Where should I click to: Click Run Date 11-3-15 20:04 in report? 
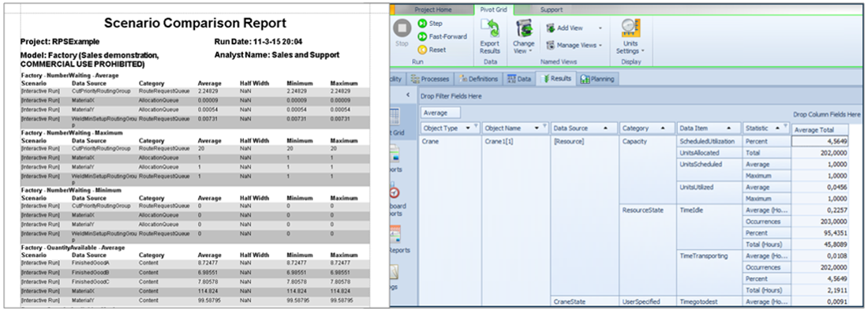pyautogui.click(x=258, y=42)
